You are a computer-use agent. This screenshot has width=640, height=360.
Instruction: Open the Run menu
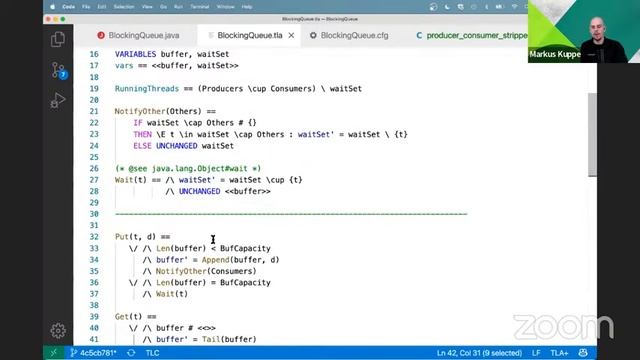178,7
